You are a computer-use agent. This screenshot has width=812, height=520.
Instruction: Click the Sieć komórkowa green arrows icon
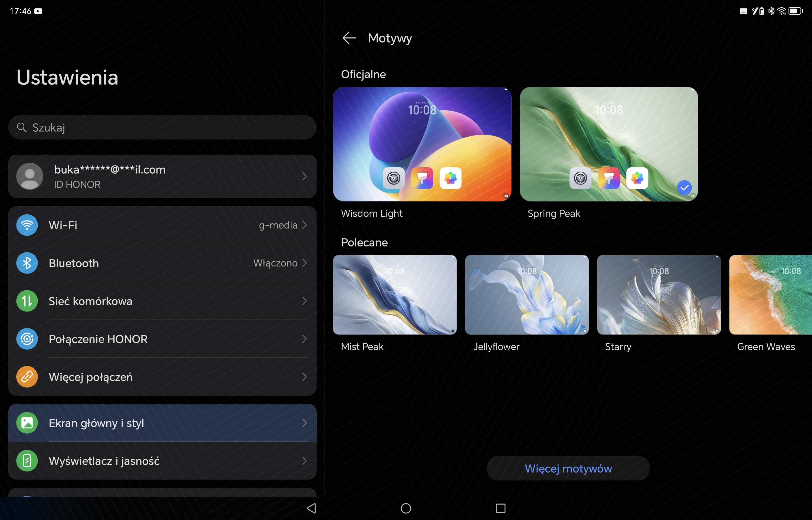pyautogui.click(x=27, y=301)
